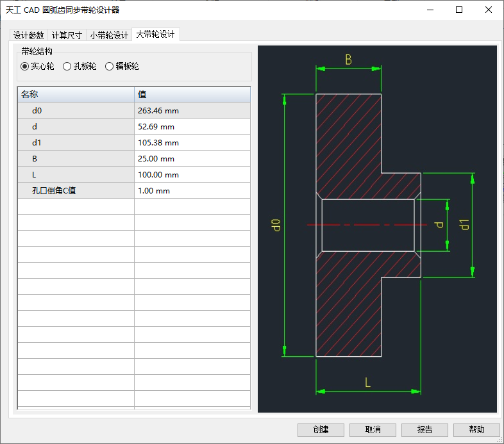
Task: Edit the 孔口倒角C值 value field
Action: pyautogui.click(x=192, y=191)
